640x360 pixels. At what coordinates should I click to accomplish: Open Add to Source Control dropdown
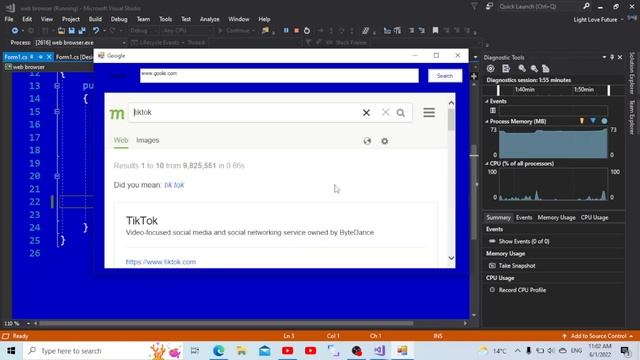[598, 336]
